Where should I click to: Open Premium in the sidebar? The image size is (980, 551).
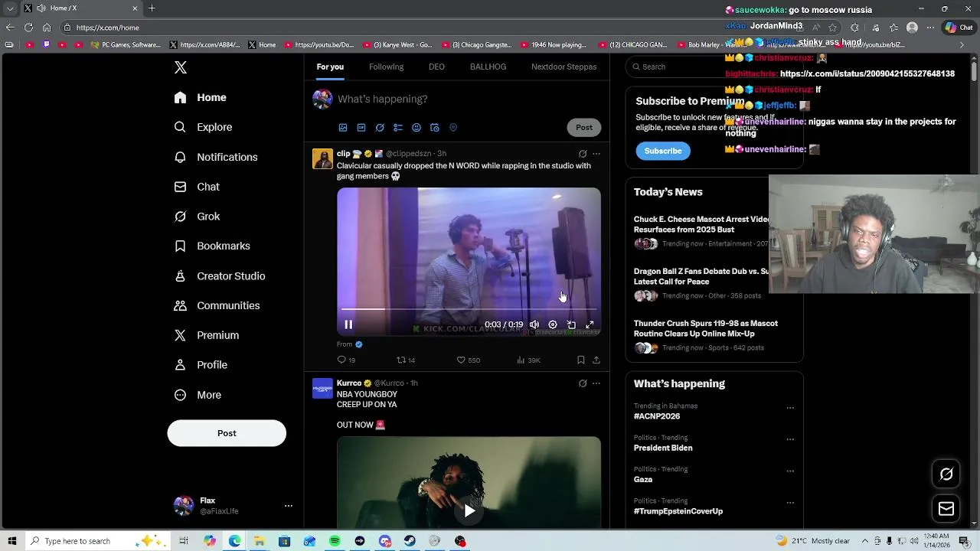pos(206,335)
